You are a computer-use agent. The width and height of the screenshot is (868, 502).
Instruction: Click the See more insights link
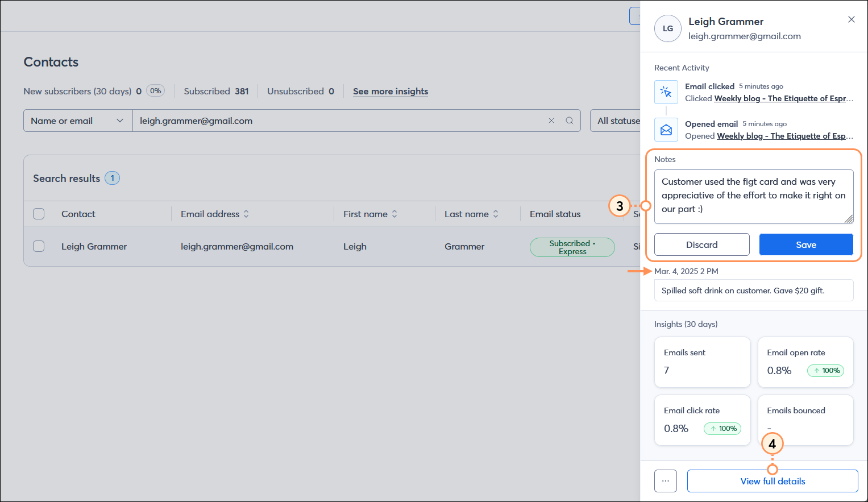[391, 91]
